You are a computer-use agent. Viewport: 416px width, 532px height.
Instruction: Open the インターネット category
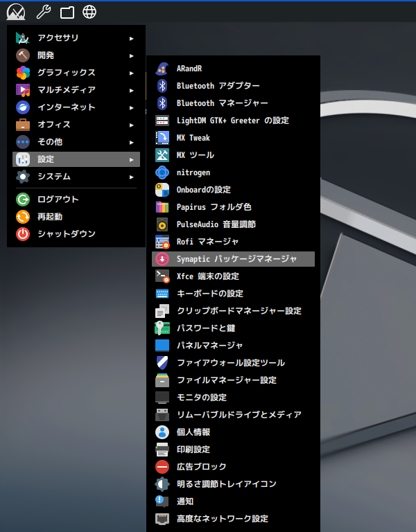click(76, 107)
